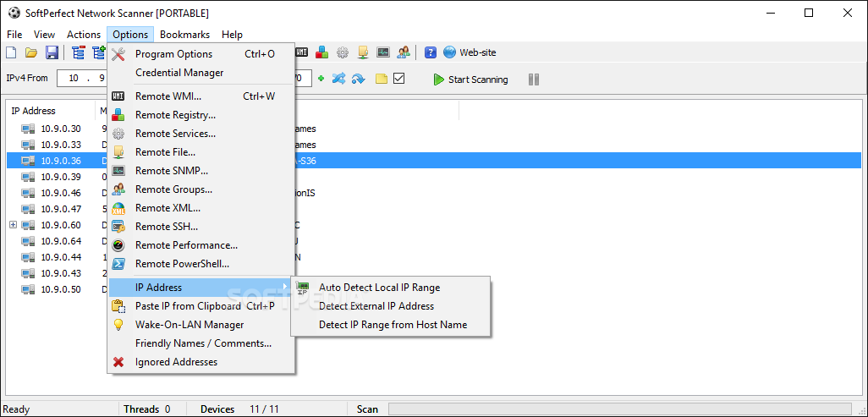This screenshot has height=417, width=868.
Task: Click the WMI toolbar icon
Action: coord(302,52)
